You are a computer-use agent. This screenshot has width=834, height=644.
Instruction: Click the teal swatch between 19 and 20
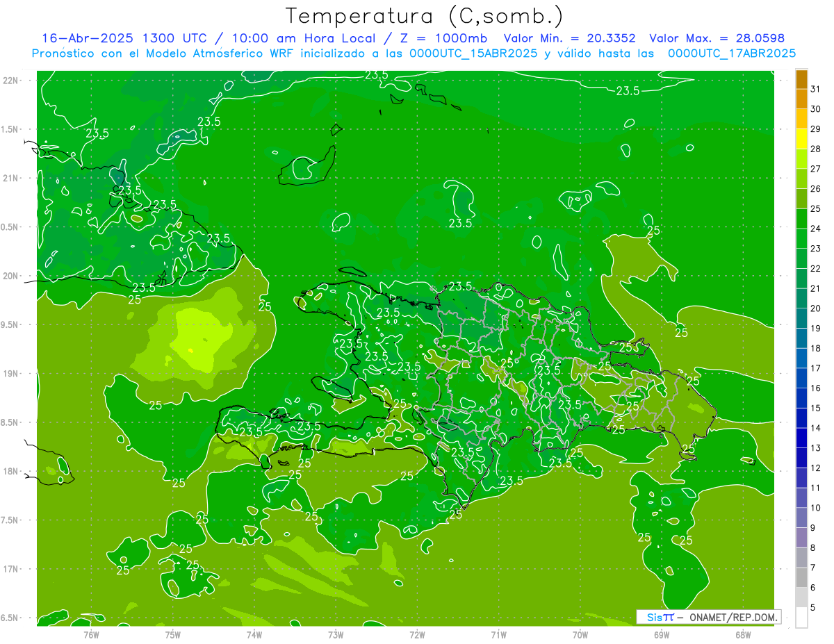[802, 318]
